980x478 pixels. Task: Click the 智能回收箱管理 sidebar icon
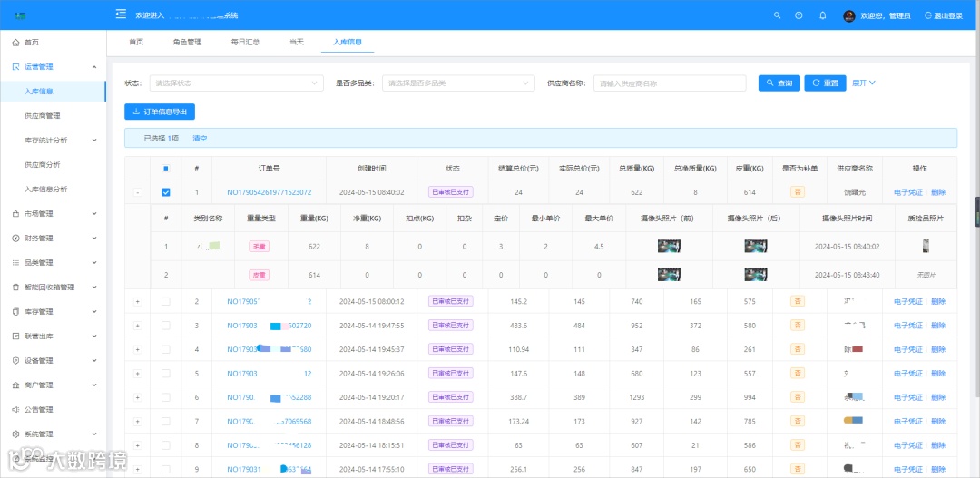(x=15, y=288)
